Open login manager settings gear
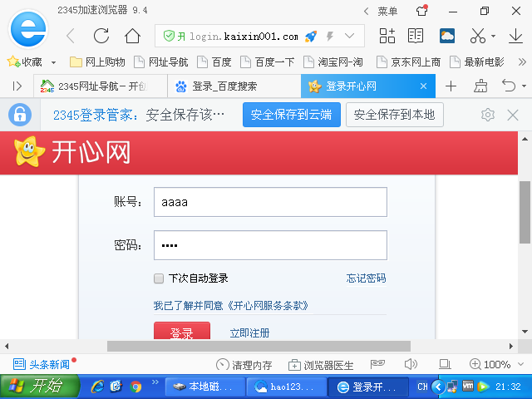This screenshot has height=399, width=532. coord(488,115)
